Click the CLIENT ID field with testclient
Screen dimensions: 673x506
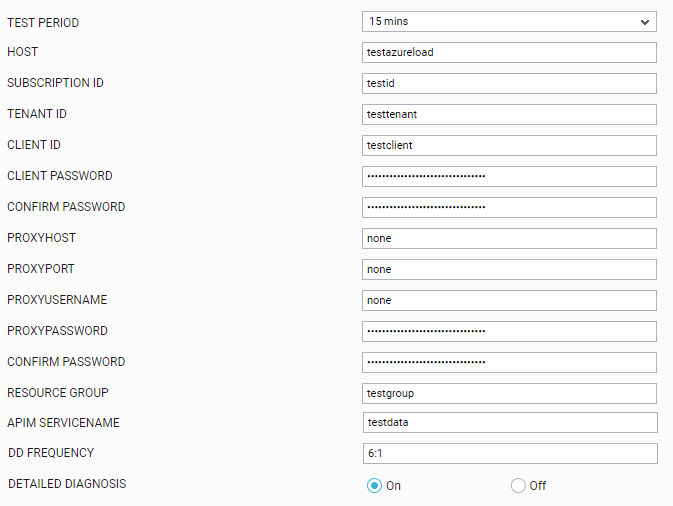point(509,145)
